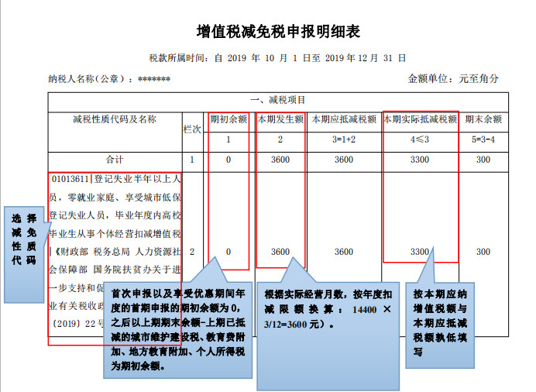Viewport: 536px width, 392px height.
Task: Click the 选择减免性质代码 callout note
Action: (x=24, y=255)
